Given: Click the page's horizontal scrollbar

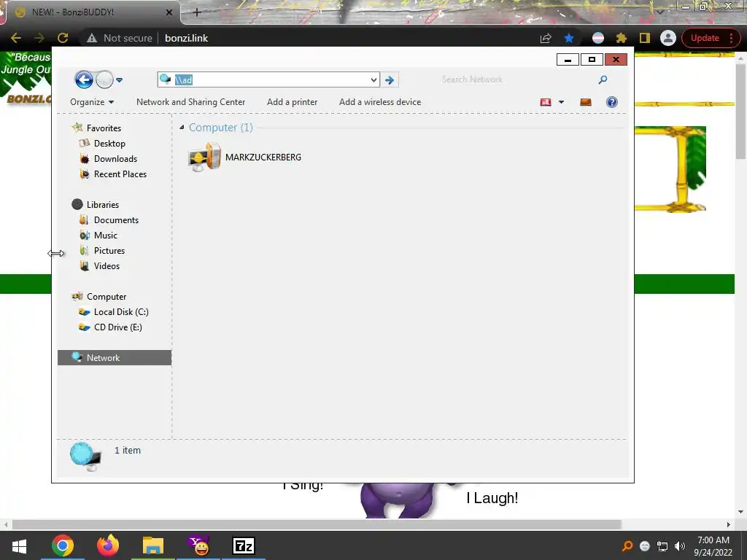Looking at the screenshot, I should tap(317, 524).
